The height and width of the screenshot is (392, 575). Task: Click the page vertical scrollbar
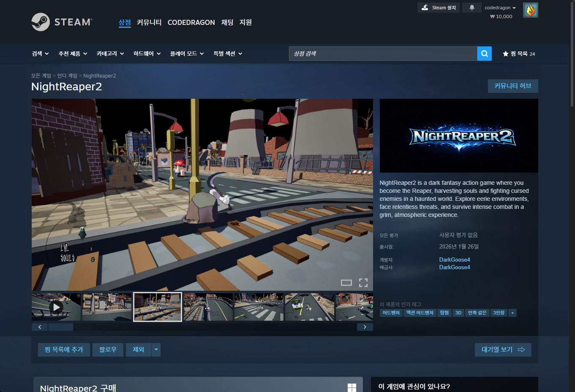(x=572, y=55)
